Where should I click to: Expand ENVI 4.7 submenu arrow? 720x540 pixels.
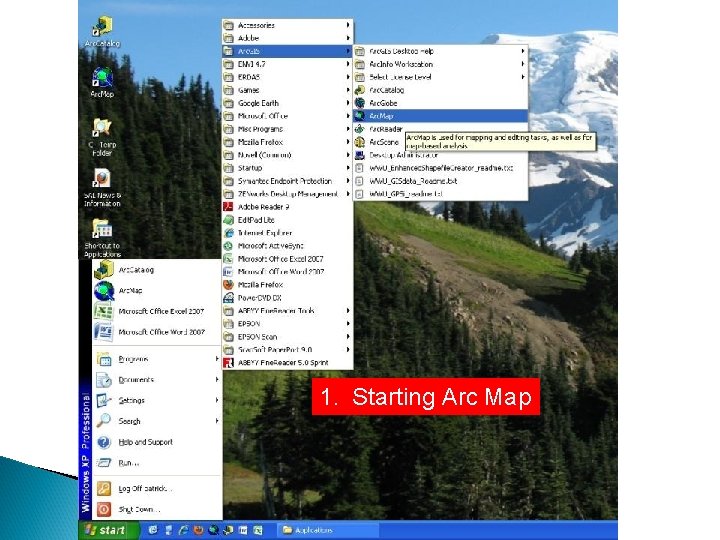[348, 64]
